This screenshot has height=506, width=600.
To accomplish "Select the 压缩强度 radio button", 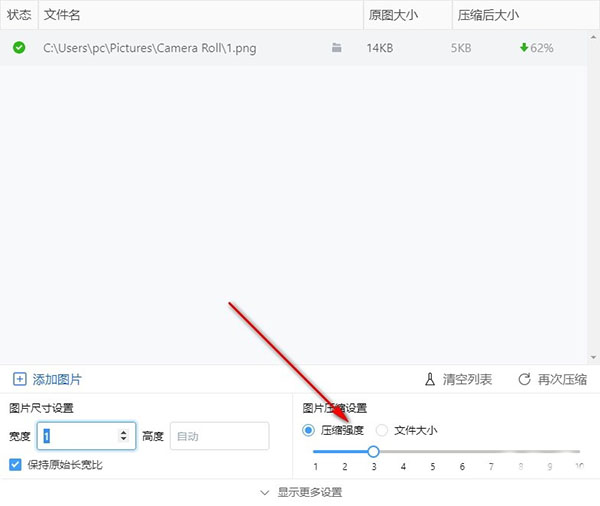I will click(308, 430).
